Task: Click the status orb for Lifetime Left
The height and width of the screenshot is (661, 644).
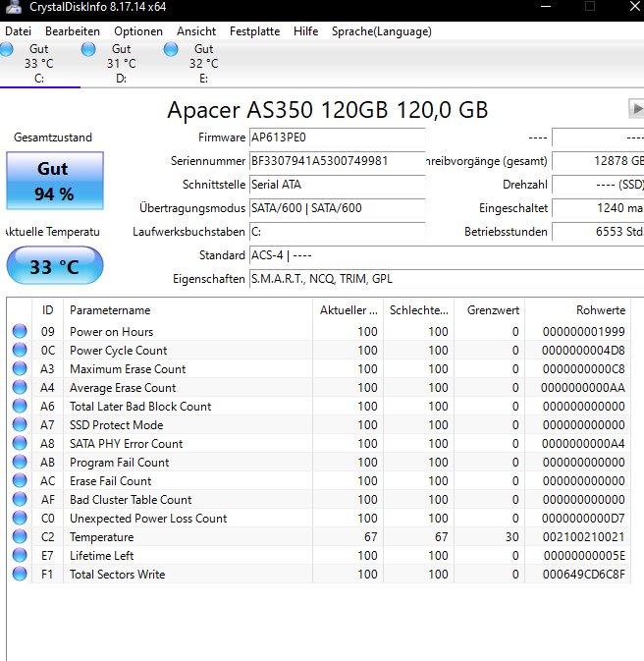Action: pyautogui.click(x=20, y=555)
